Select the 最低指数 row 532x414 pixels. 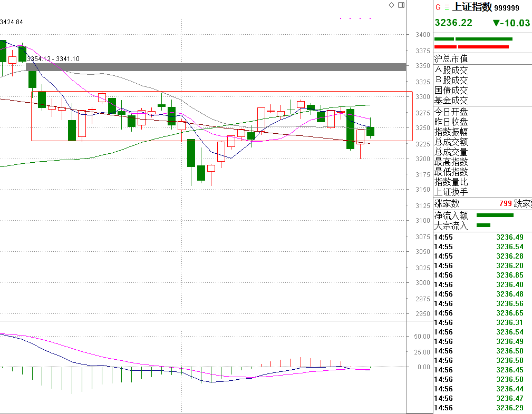click(483, 172)
